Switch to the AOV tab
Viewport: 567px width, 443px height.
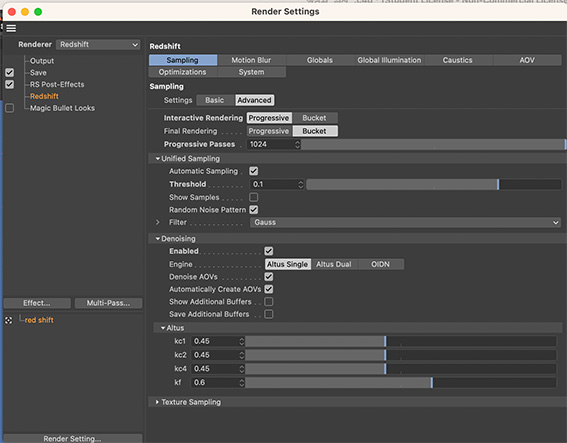(x=527, y=60)
